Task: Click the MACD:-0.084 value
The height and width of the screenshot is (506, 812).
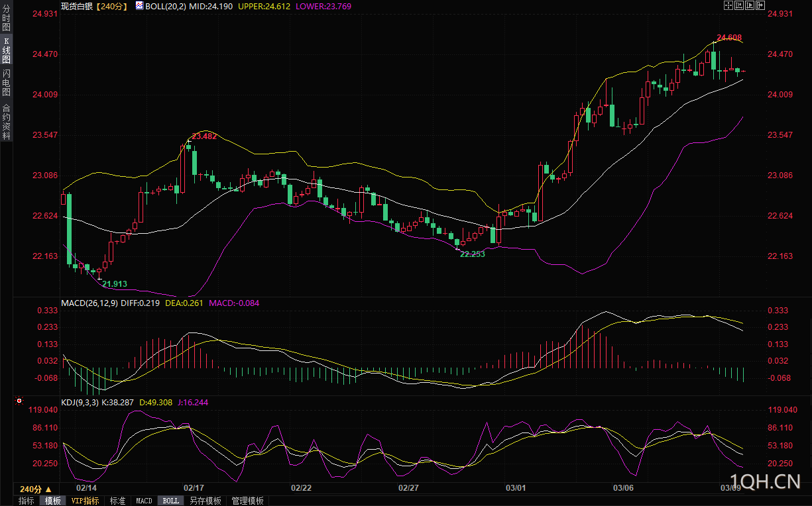Action: [x=234, y=303]
